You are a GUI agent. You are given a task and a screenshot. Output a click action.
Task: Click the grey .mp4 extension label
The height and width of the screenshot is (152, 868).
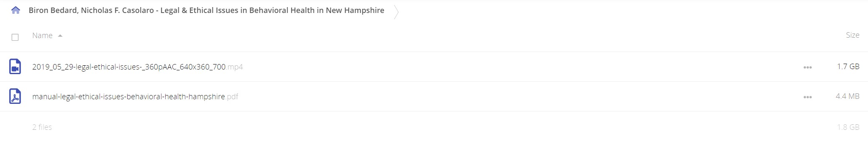235,67
